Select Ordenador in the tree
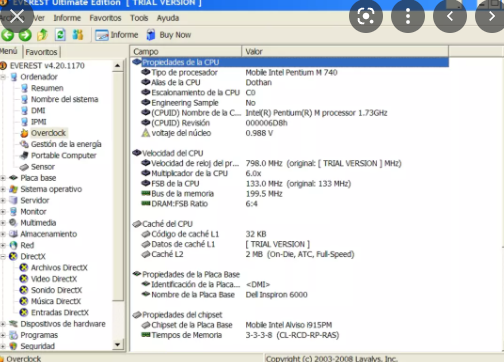 [39, 77]
